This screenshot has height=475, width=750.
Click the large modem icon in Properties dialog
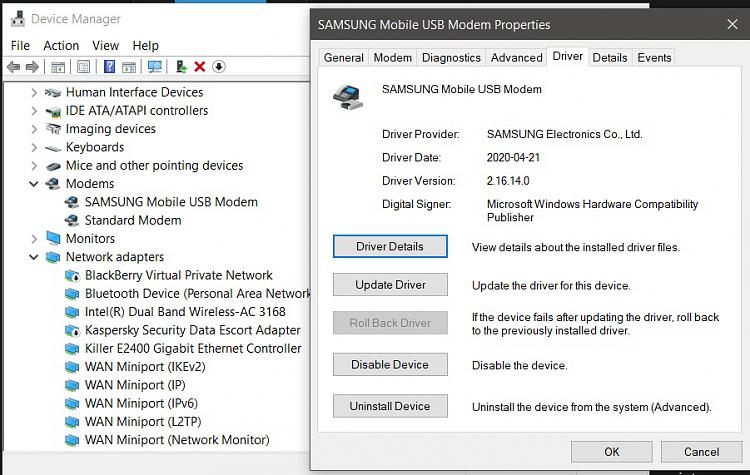pyautogui.click(x=348, y=97)
